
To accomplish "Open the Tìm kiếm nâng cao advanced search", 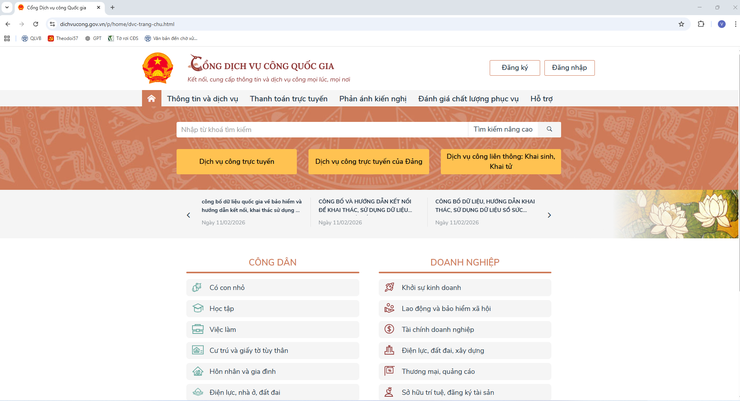I will (x=503, y=130).
